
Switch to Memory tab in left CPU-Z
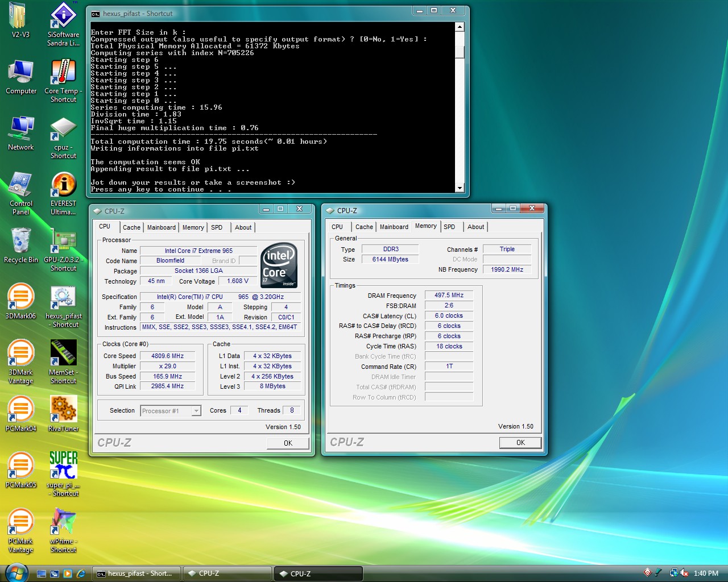pos(193,227)
